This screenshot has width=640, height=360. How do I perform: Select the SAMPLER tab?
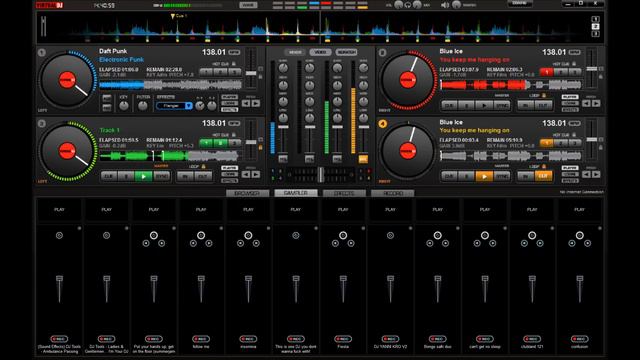[296, 193]
